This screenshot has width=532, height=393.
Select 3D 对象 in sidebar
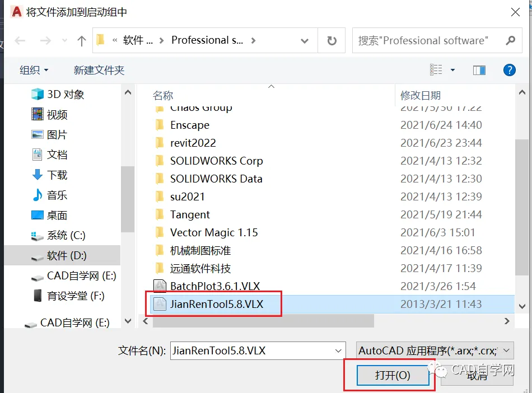[58, 94]
